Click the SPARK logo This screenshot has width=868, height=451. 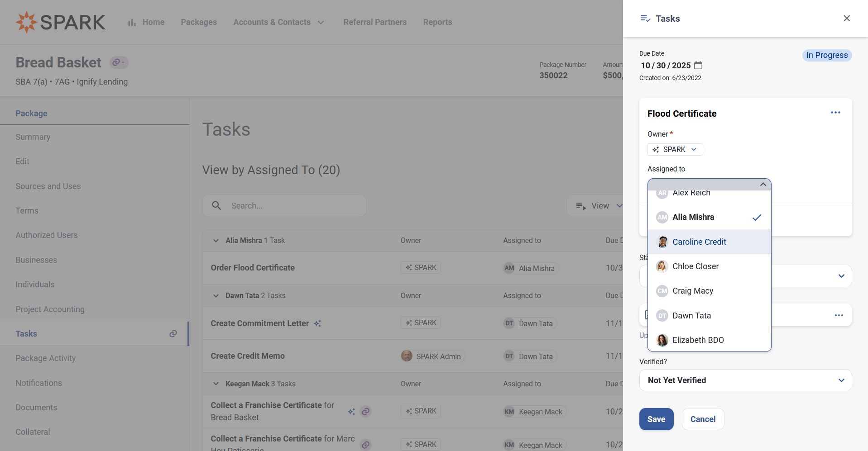61,22
